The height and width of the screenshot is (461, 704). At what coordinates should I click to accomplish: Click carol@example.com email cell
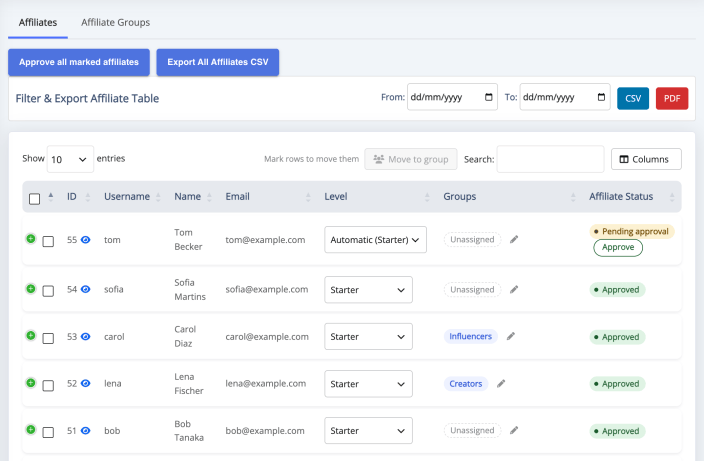(267, 337)
